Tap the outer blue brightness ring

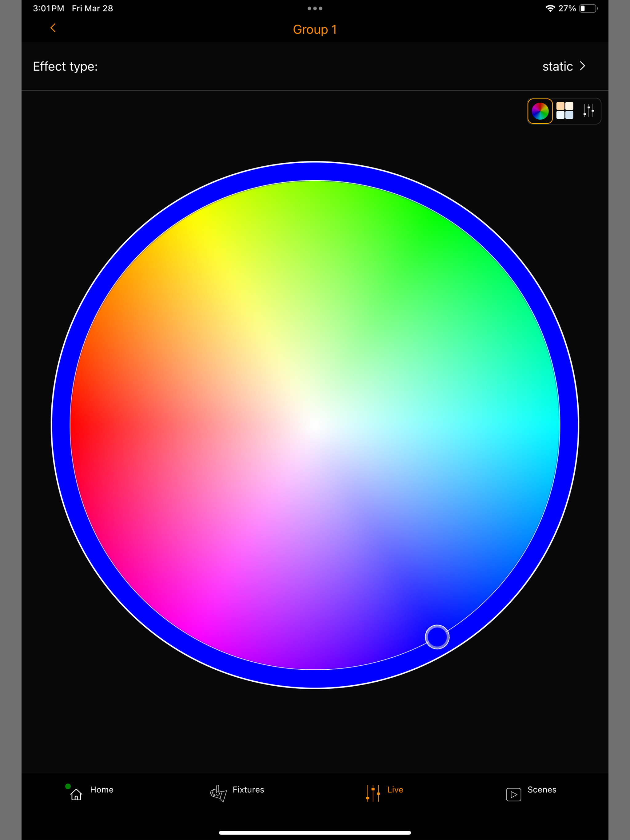coord(315,171)
